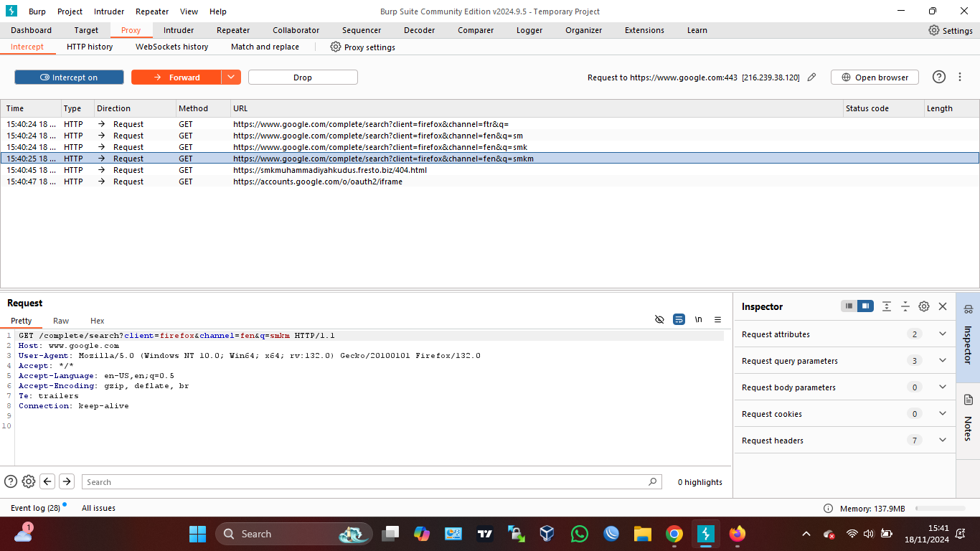Click the Burp Suite logo icon
Screen dimensions: 980x551
11,11
